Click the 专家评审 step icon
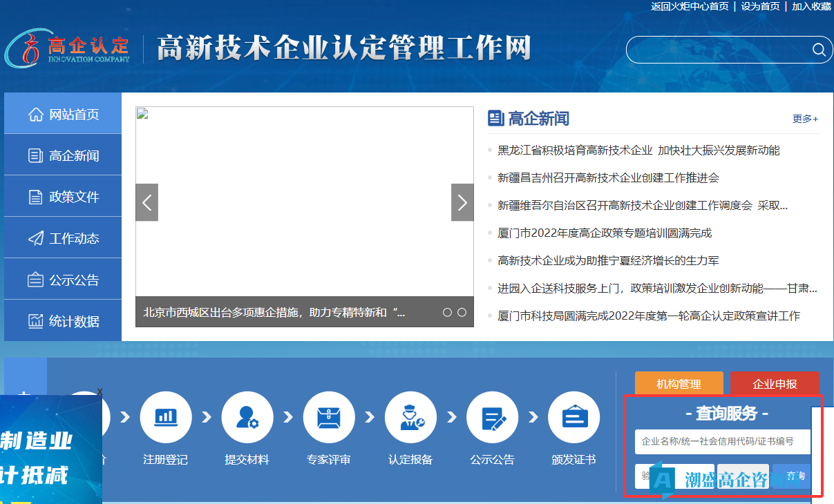Screen dimensions: 834x504 click(x=328, y=417)
